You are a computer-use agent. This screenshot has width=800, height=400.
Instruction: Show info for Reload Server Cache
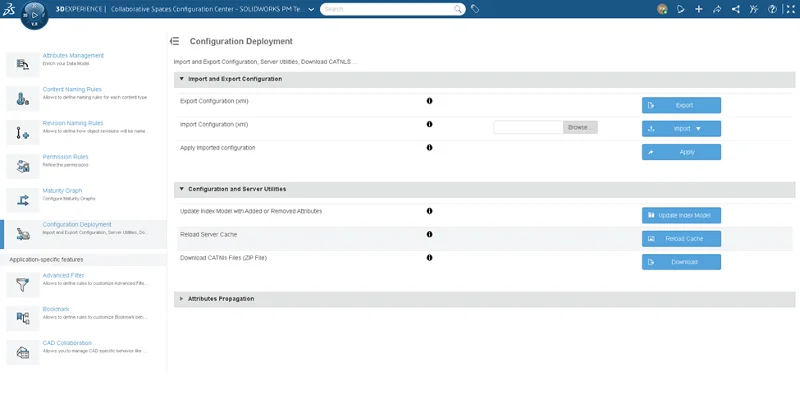(x=430, y=234)
